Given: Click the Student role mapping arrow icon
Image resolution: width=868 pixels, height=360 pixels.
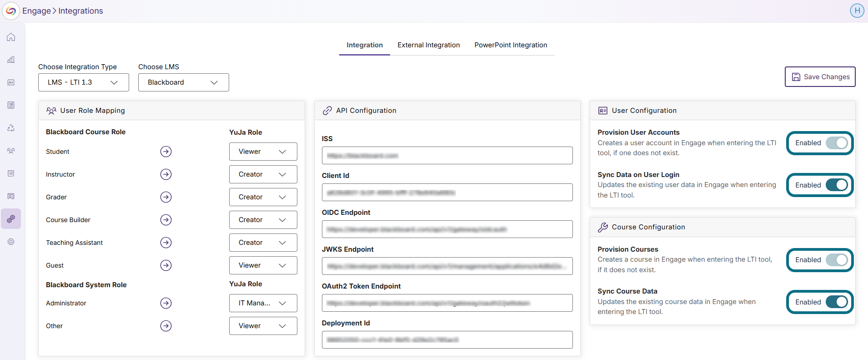Looking at the screenshot, I should pos(166,152).
